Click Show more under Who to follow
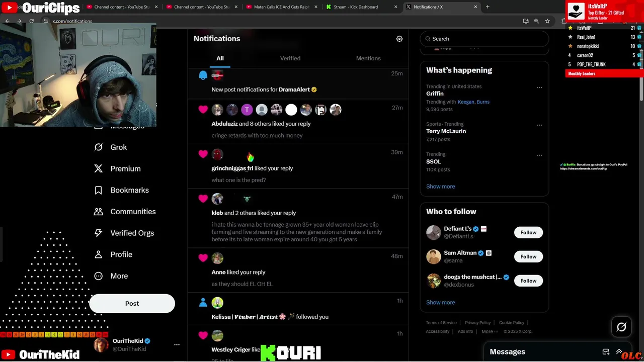Image resolution: width=644 pixels, height=362 pixels. [440, 303]
